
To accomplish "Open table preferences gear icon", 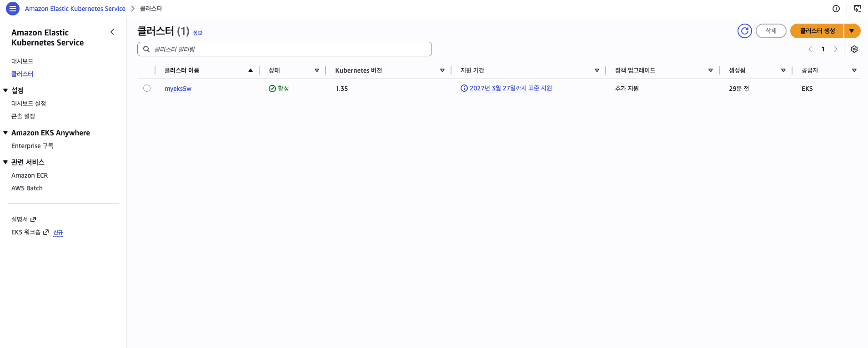I will (x=854, y=49).
